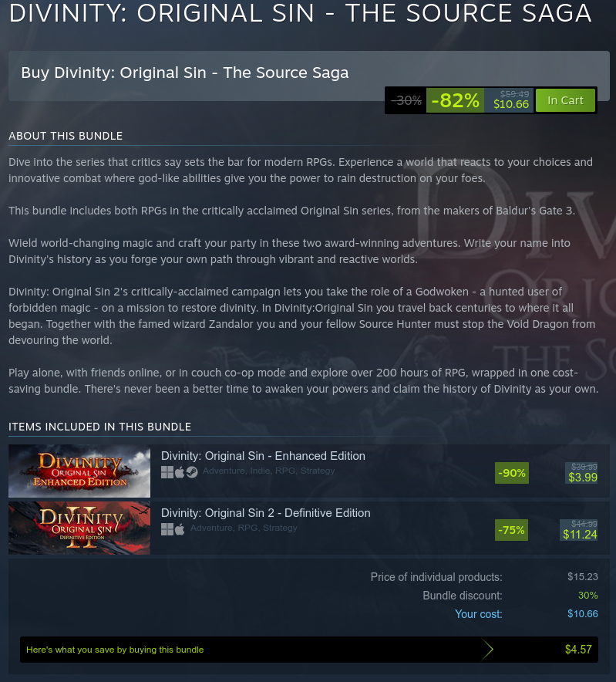
Task: Click the arrow in the bundle savings bar
Action: 488,650
